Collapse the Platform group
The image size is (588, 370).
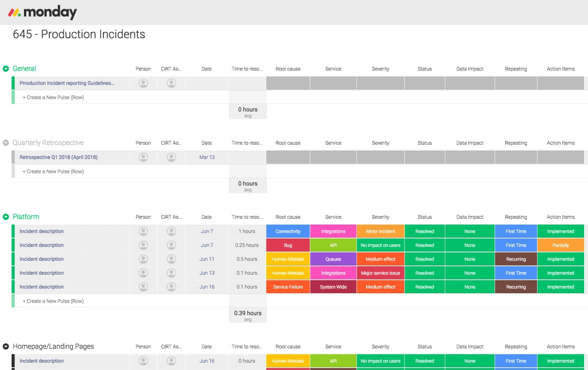click(6, 217)
